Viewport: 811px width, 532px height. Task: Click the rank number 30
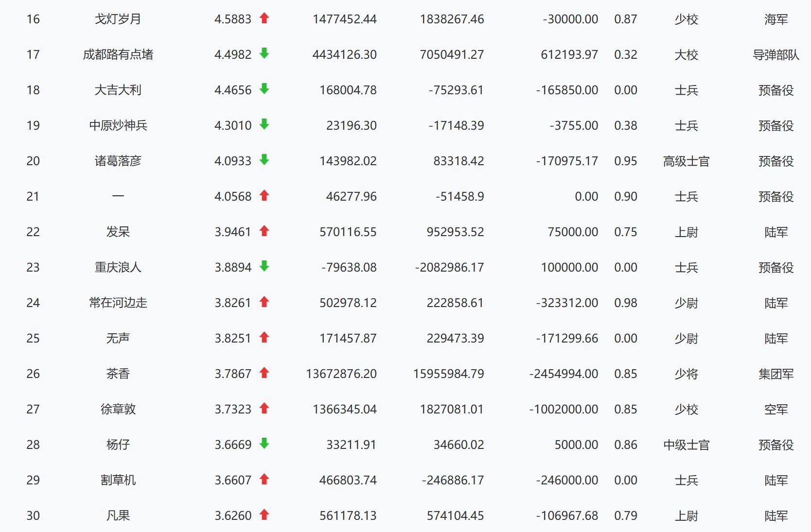tap(33, 516)
